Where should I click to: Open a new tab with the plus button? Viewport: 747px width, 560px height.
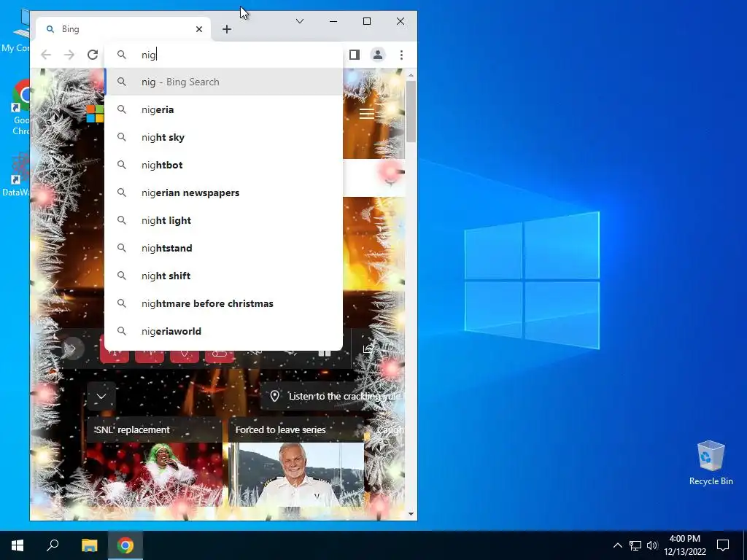tap(227, 29)
